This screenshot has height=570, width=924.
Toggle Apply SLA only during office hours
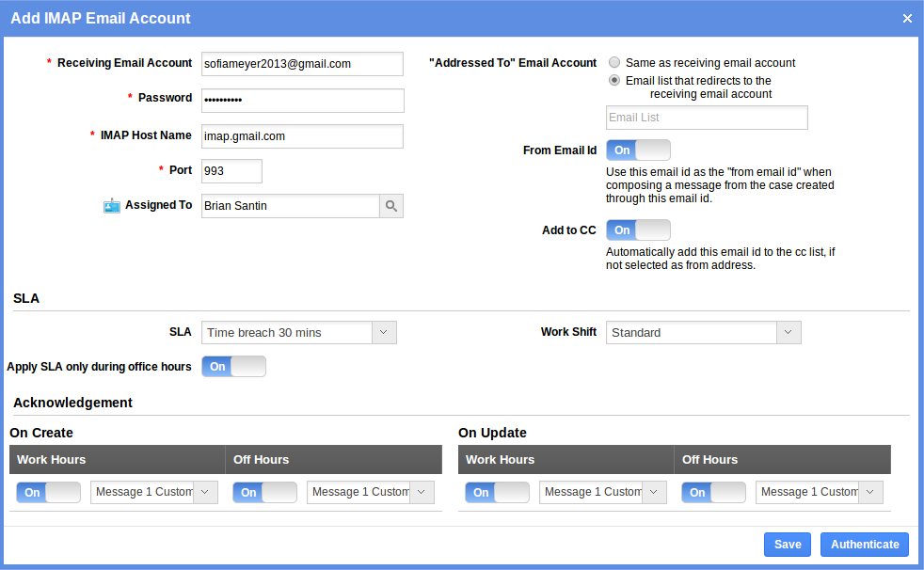pos(232,367)
